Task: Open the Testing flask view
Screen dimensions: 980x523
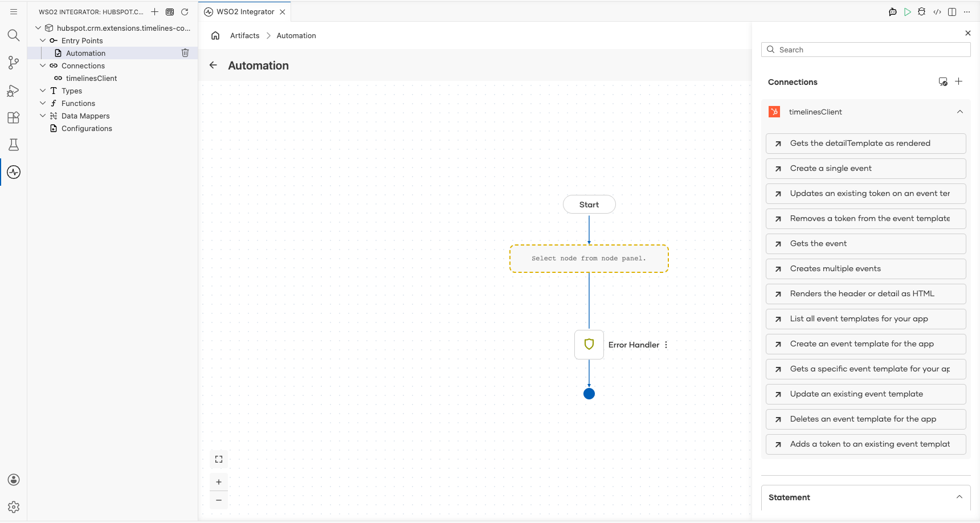Action: [x=14, y=145]
